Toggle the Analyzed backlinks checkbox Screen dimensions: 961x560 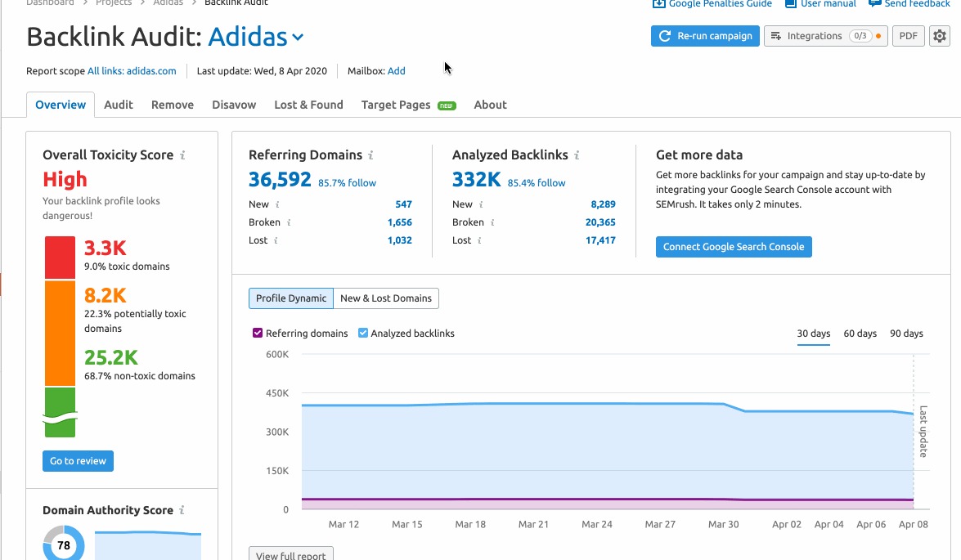[363, 334]
